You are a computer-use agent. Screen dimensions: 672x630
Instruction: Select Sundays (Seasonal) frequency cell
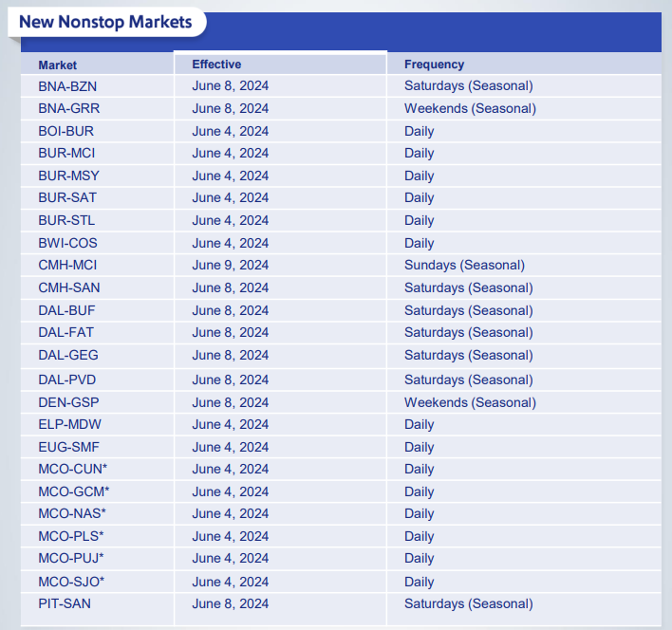(464, 265)
